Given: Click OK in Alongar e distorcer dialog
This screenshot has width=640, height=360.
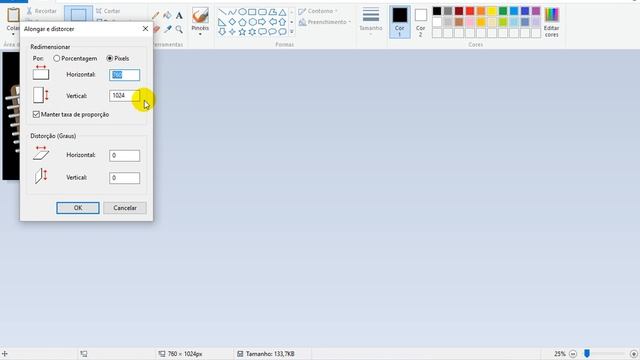Looking at the screenshot, I should [78, 208].
